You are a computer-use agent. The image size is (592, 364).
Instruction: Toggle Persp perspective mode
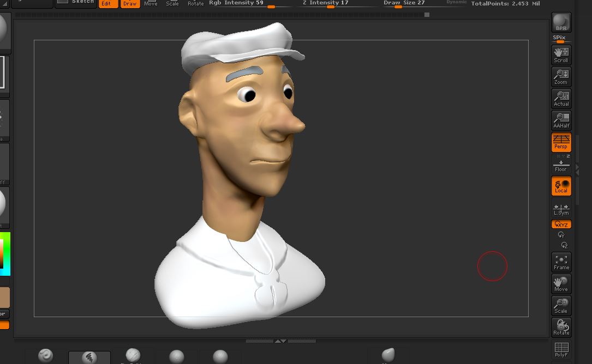[561, 142]
